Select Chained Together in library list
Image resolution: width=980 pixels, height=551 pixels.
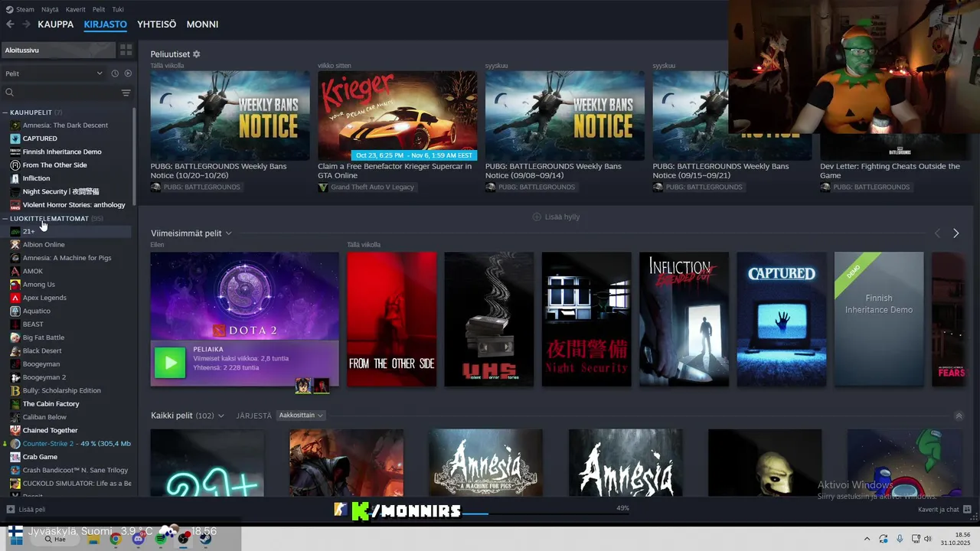coord(69,430)
